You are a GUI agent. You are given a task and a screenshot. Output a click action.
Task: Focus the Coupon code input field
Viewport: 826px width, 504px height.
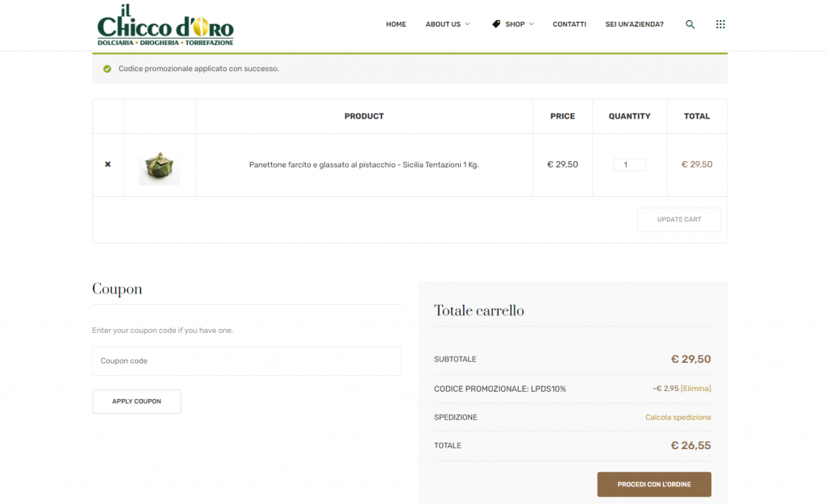(x=247, y=361)
